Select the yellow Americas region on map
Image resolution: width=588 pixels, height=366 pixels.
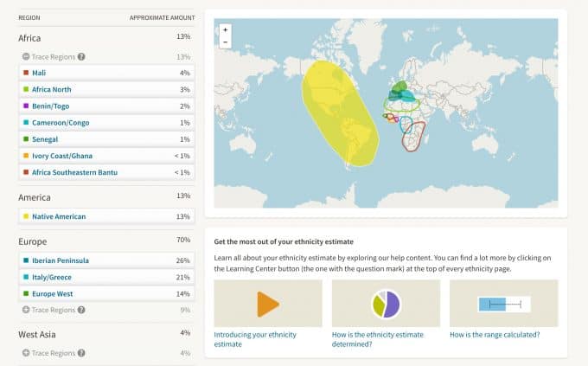(339, 112)
